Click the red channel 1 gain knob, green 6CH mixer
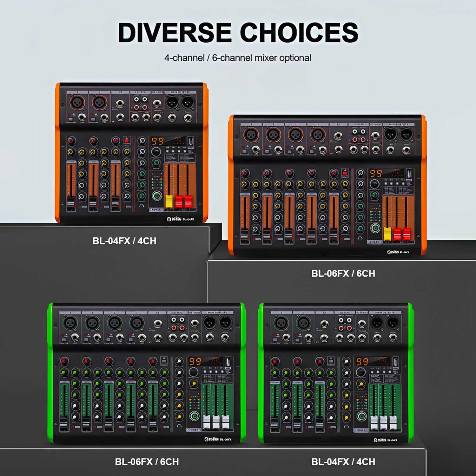 (x=64, y=361)
